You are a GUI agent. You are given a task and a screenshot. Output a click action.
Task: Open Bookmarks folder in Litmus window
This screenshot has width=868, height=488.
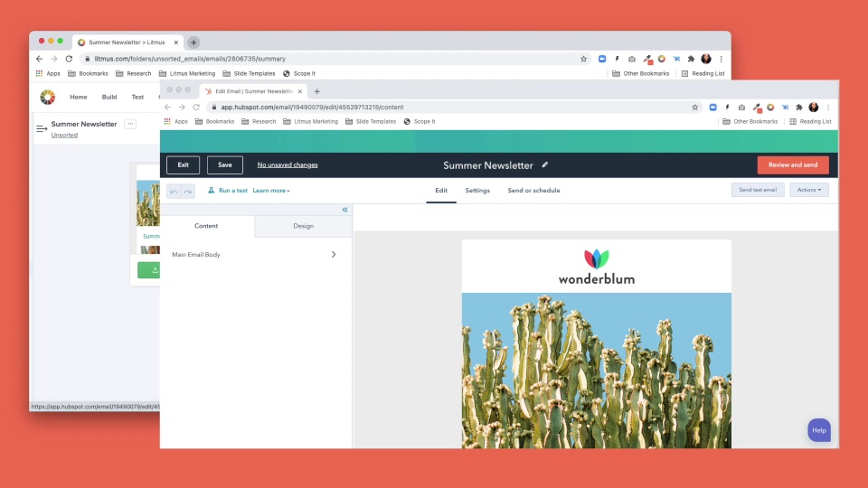coord(88,73)
